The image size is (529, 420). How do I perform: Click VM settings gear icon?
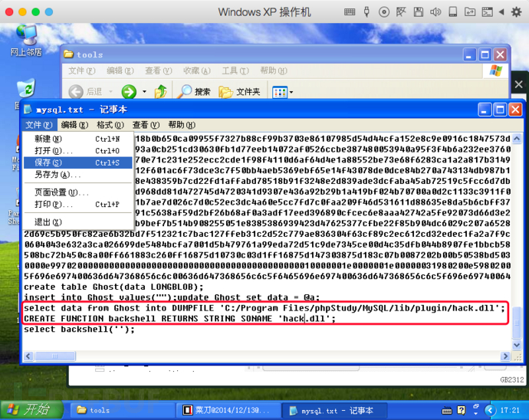(517, 12)
